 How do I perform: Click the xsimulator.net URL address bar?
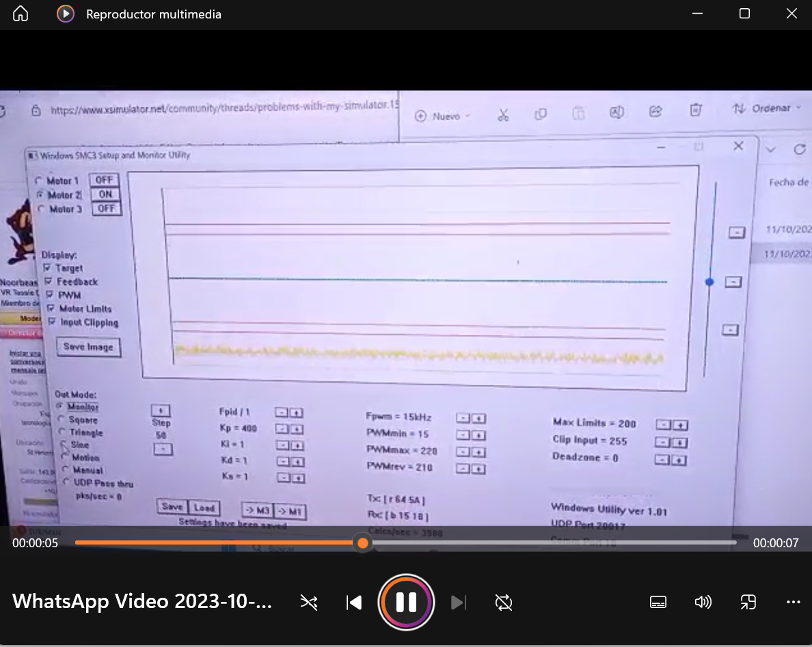click(x=224, y=108)
